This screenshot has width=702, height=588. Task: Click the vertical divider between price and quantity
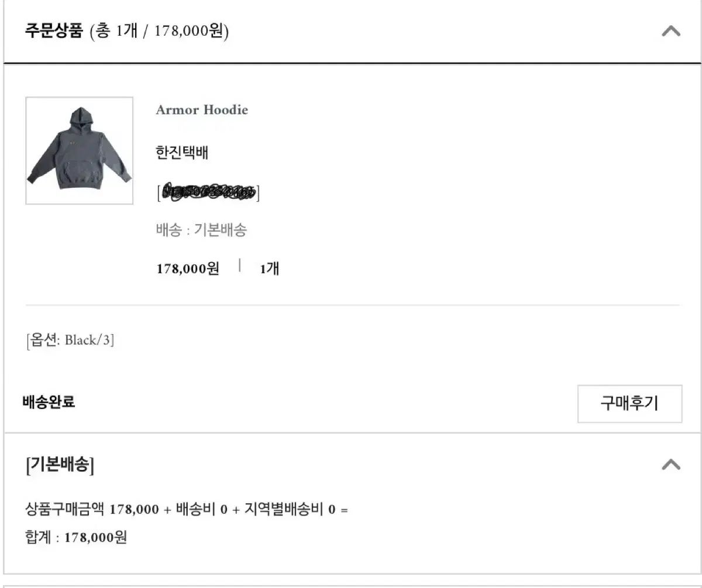(240, 266)
